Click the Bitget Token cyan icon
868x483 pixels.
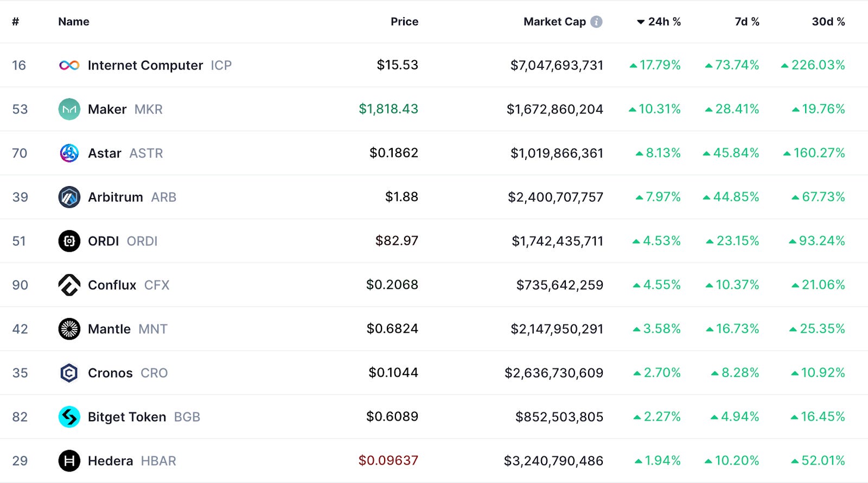[x=69, y=417]
